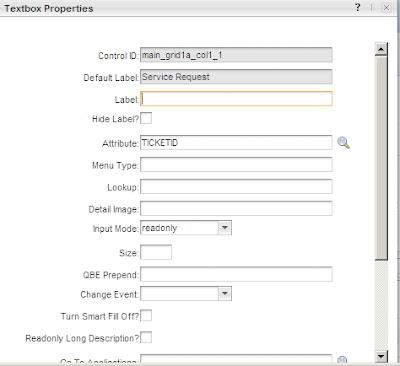This screenshot has width=400, height=366.
Task: Click the QBE Prepend field
Action: (x=236, y=274)
